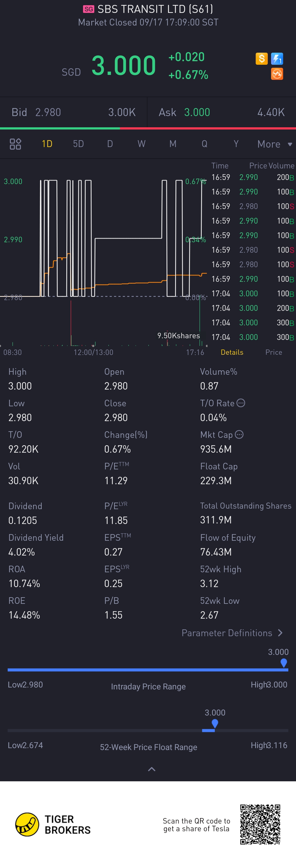296x868 pixels.
Task: Open the chart layout grid icon
Action: (16, 144)
